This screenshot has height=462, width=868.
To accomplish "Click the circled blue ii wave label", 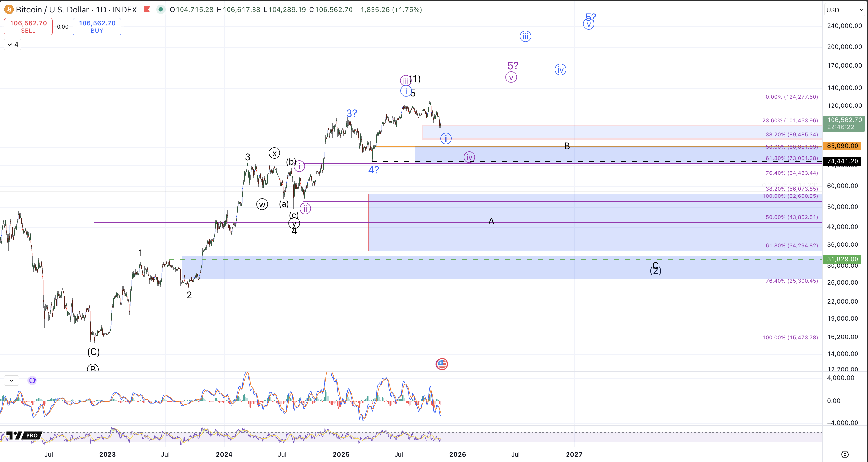I will (x=446, y=138).
